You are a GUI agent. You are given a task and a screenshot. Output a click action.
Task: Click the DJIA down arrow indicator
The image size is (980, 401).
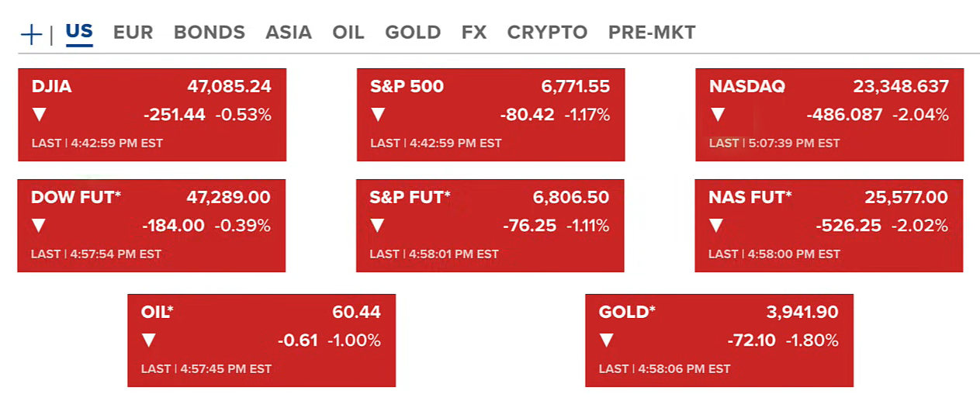click(40, 115)
